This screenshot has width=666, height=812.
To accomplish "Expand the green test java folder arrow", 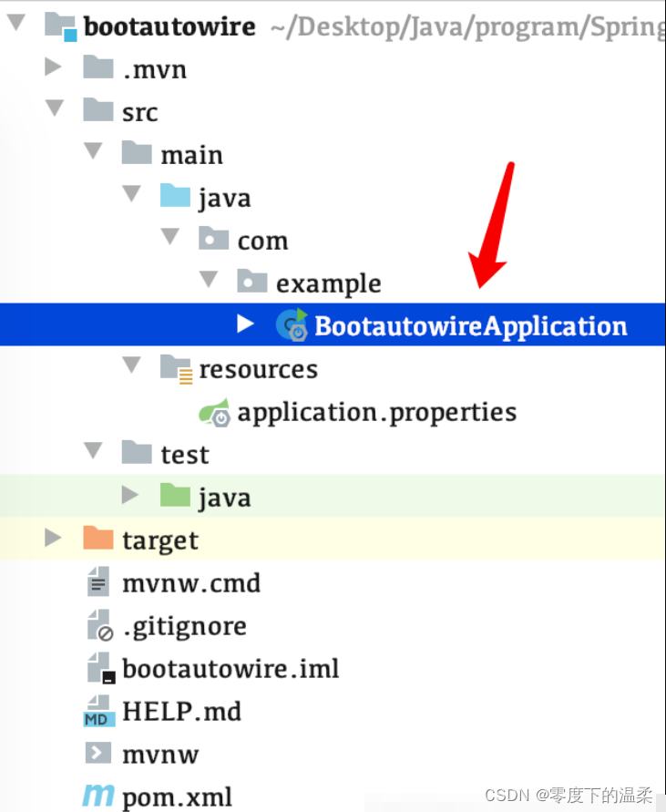I will point(130,495).
